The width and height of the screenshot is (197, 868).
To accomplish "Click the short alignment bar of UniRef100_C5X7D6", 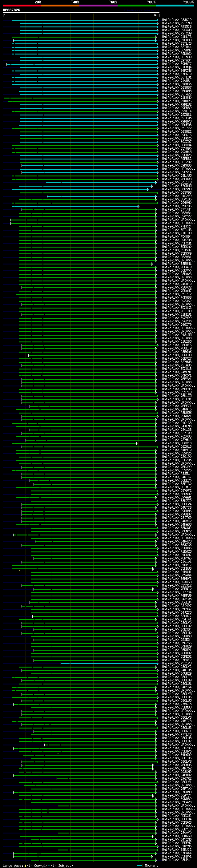I will (75, 206).
